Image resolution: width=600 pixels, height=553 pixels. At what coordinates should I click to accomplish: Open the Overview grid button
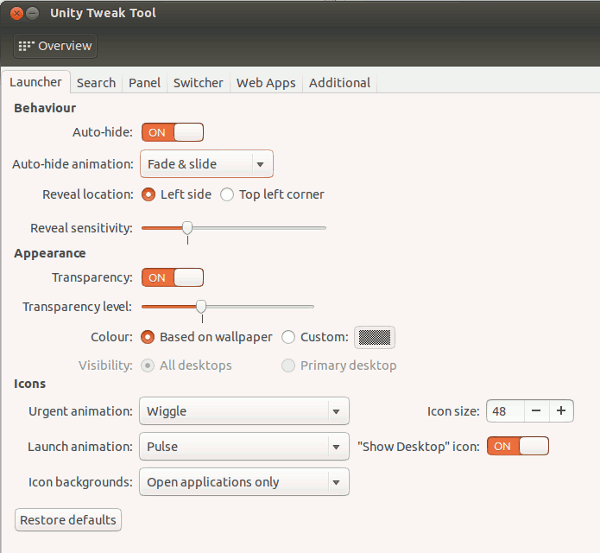(55, 46)
